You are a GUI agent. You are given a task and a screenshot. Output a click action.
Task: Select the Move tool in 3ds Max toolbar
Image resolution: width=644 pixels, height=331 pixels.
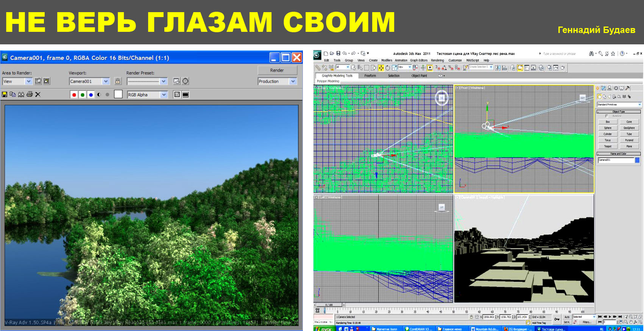[381, 68]
